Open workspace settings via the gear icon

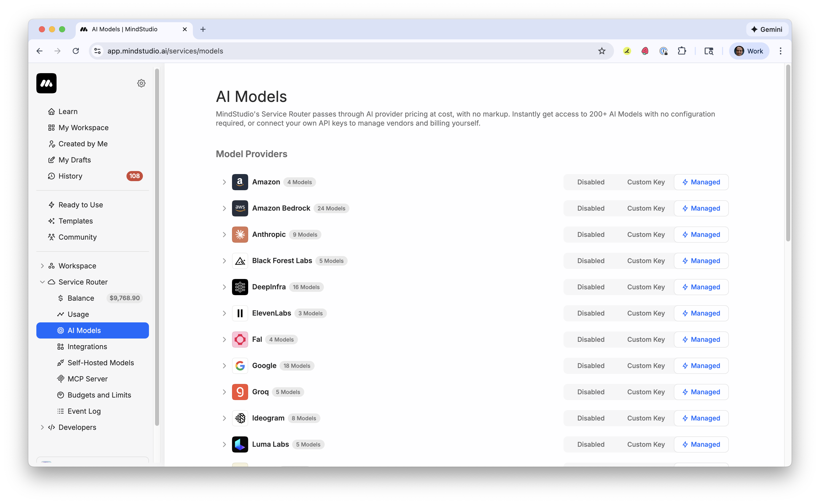coord(141,83)
